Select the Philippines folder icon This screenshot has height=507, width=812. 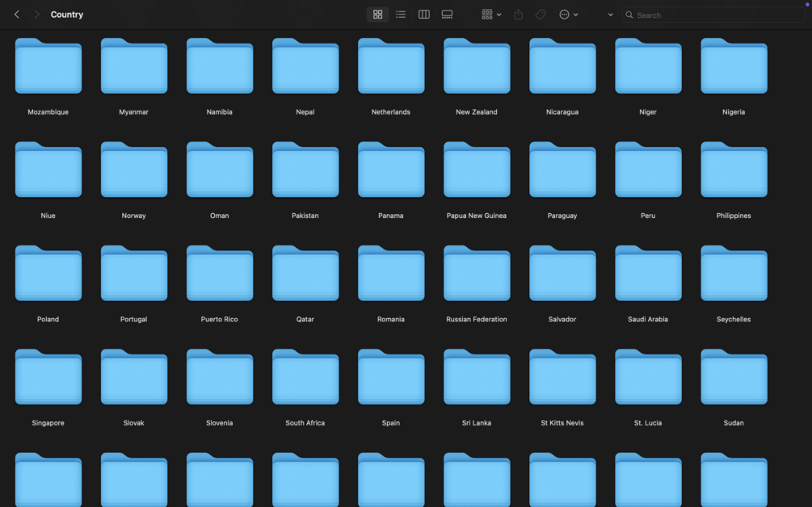click(x=734, y=170)
